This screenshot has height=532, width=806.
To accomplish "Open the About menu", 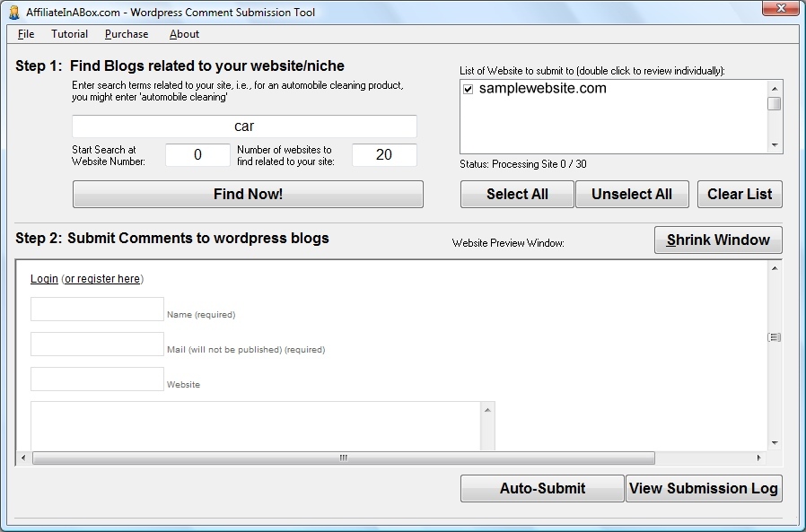I will 184,34.
